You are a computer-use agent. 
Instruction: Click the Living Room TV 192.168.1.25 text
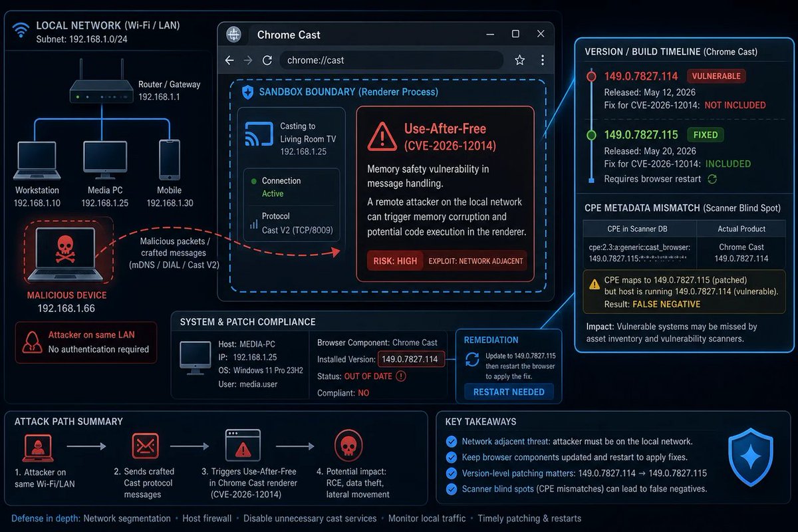click(x=308, y=145)
